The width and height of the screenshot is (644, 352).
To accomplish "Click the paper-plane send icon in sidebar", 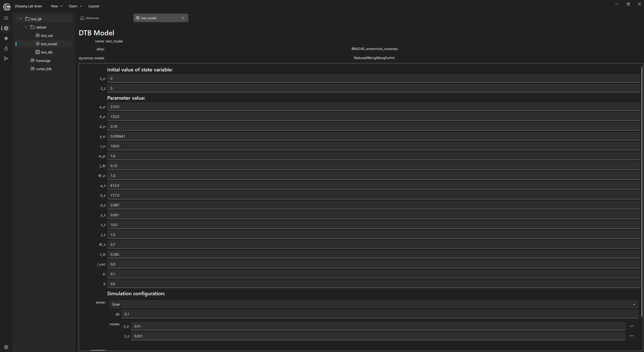I will click(x=6, y=59).
